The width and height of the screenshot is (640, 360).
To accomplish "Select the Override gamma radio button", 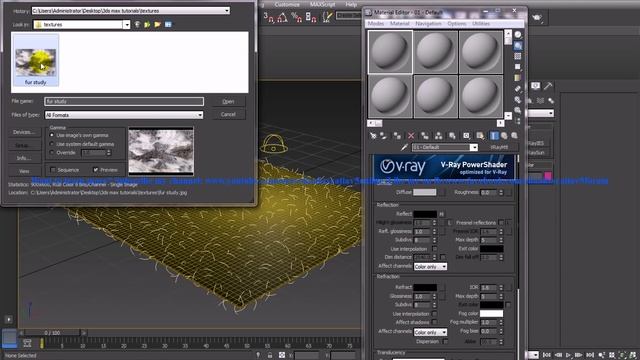I will point(52,153).
